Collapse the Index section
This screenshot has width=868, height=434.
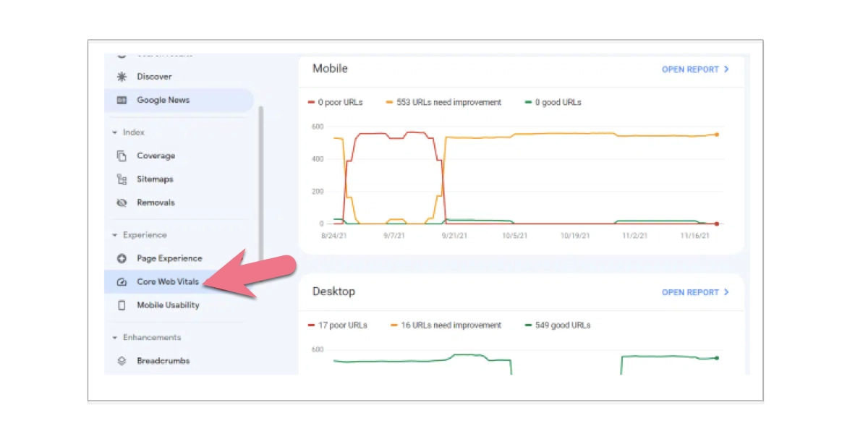tap(114, 132)
